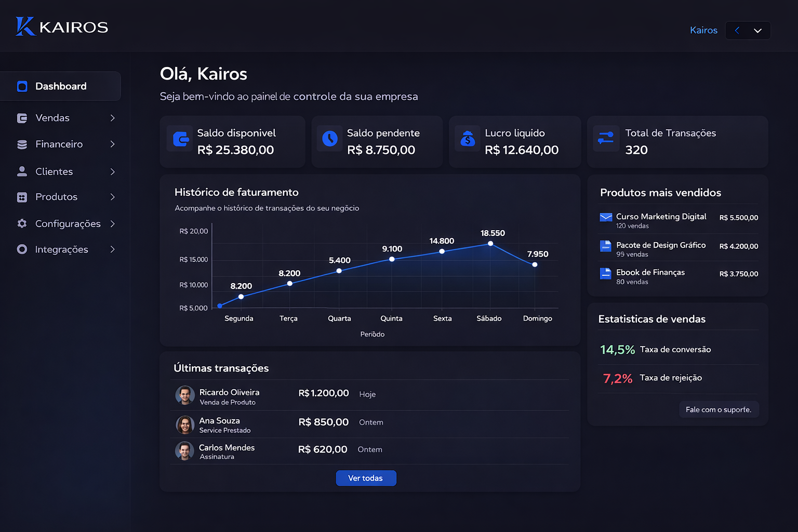Click the Total de Transações icon
The height and width of the screenshot is (532, 798).
click(x=606, y=138)
